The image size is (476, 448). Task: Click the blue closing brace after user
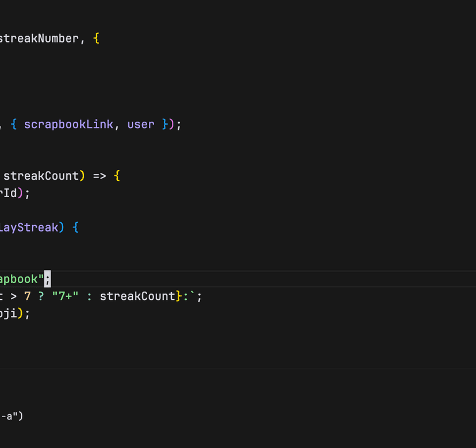point(165,125)
